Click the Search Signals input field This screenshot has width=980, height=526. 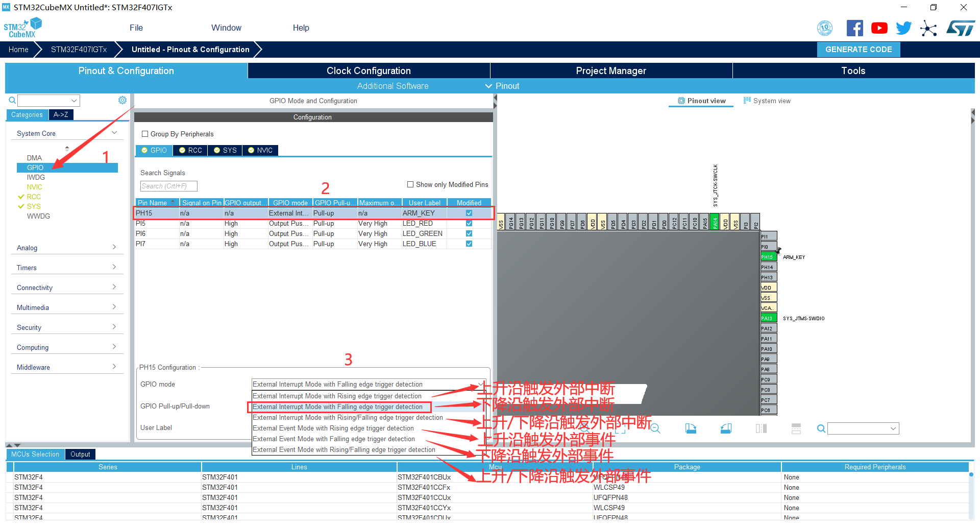point(168,186)
